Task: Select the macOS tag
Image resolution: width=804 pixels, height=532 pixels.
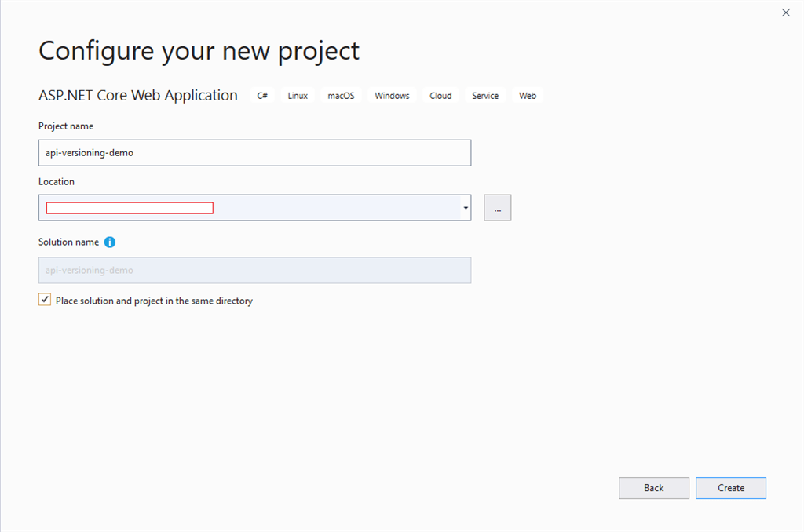Action: click(x=341, y=95)
